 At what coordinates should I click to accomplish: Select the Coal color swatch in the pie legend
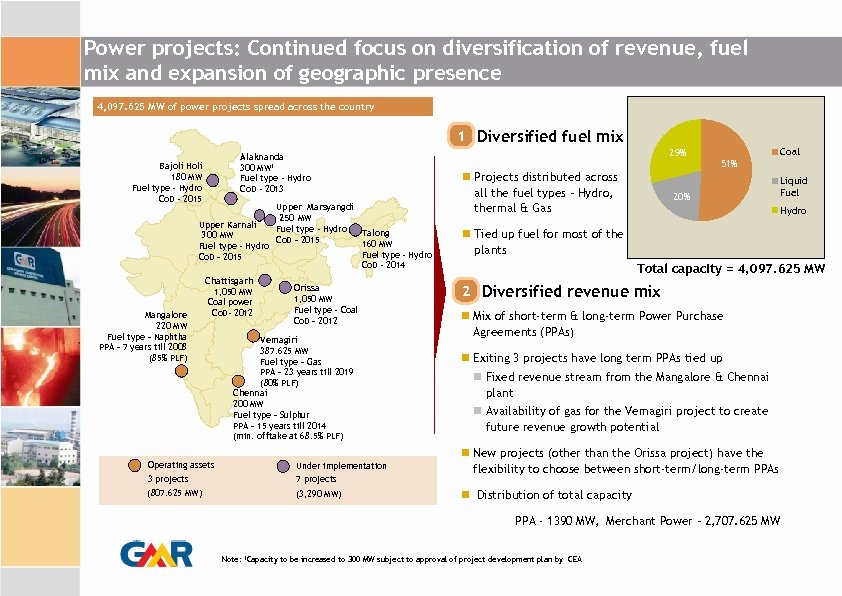774,151
